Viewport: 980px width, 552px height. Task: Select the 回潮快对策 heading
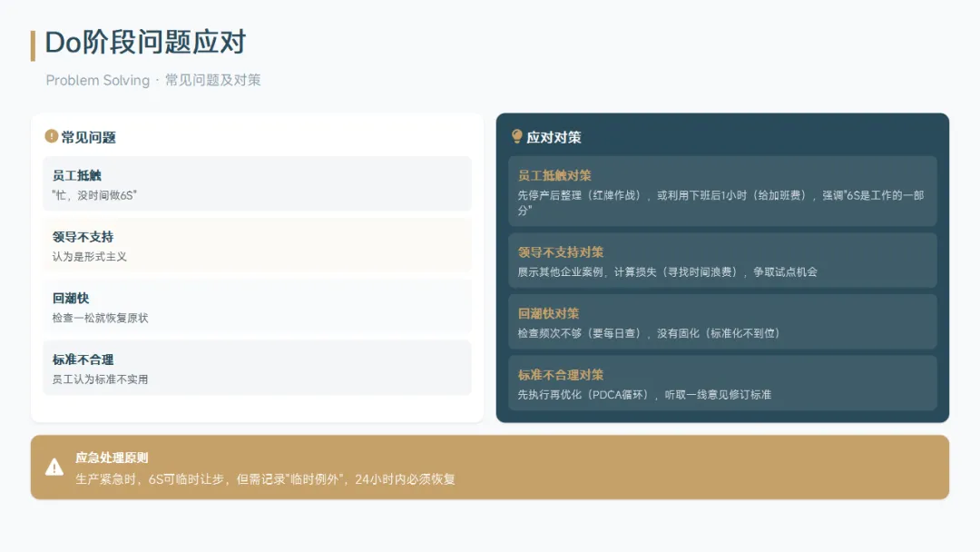(x=548, y=314)
